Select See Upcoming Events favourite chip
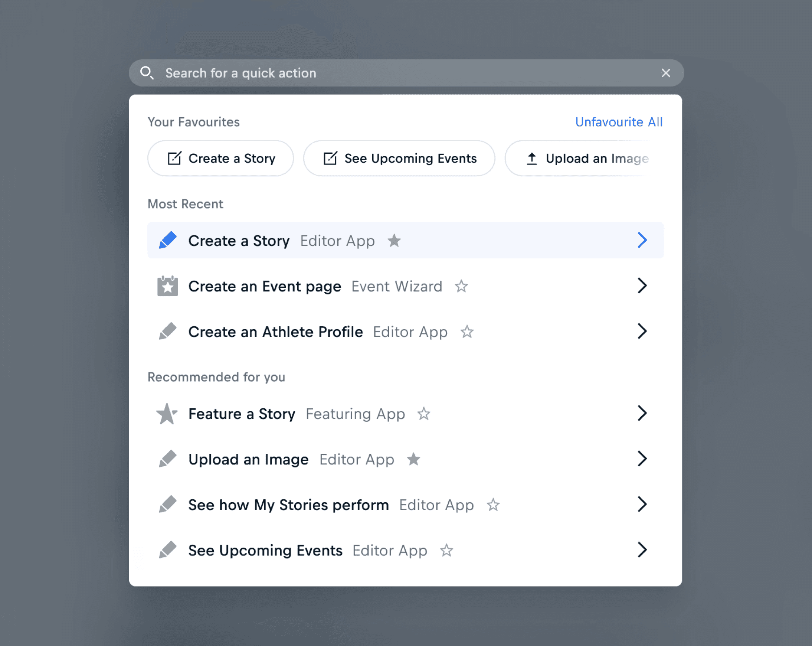The width and height of the screenshot is (812, 646). 399,158
